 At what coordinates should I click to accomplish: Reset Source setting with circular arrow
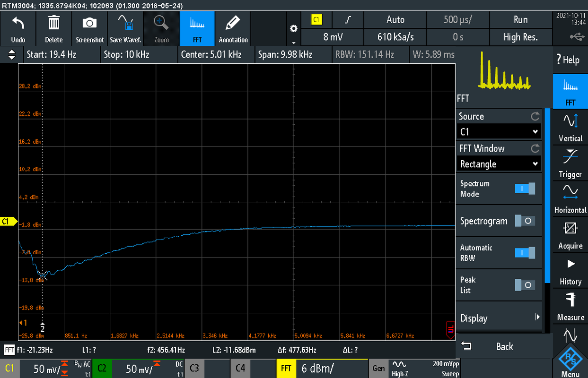tap(535, 116)
